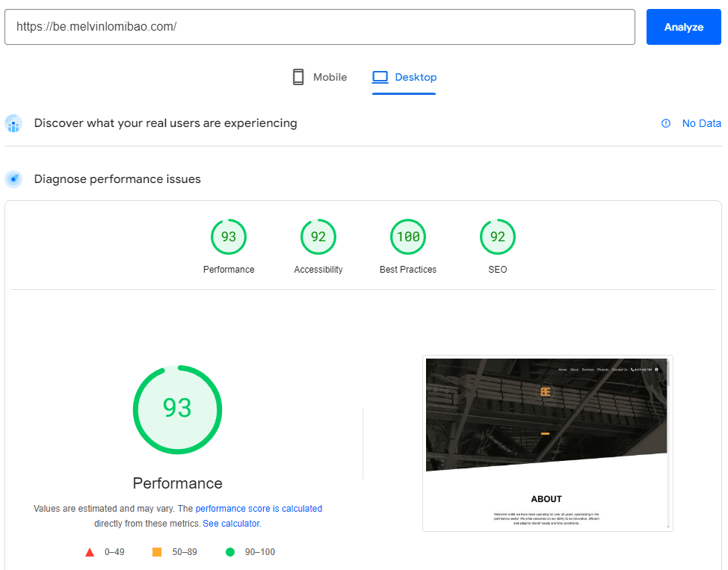Click the info icon next to "No Data"
The height and width of the screenshot is (570, 728).
(665, 123)
